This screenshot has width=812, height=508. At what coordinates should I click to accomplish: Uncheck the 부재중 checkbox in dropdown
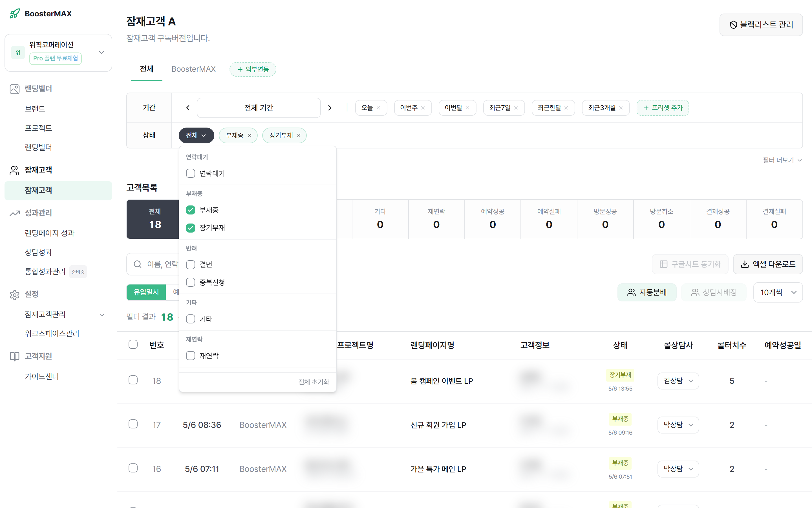click(x=191, y=210)
